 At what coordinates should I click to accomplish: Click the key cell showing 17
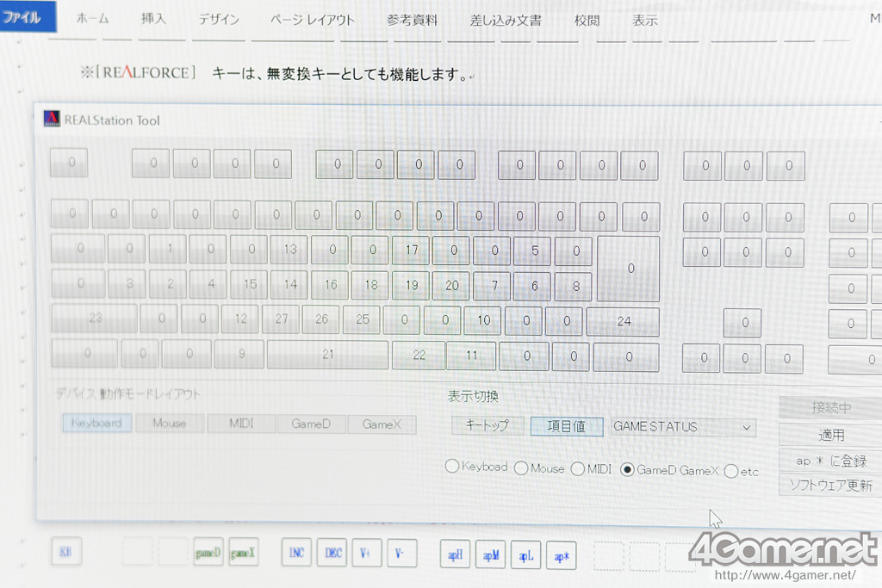[411, 251]
